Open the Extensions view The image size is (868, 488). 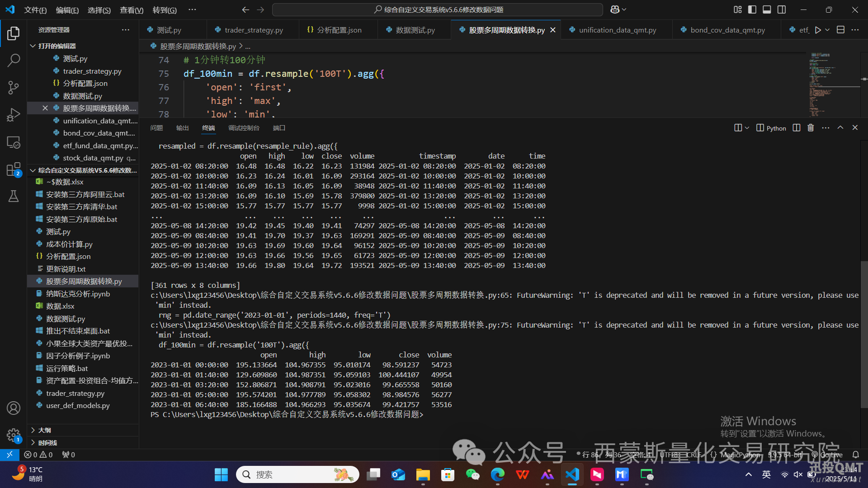tap(14, 169)
